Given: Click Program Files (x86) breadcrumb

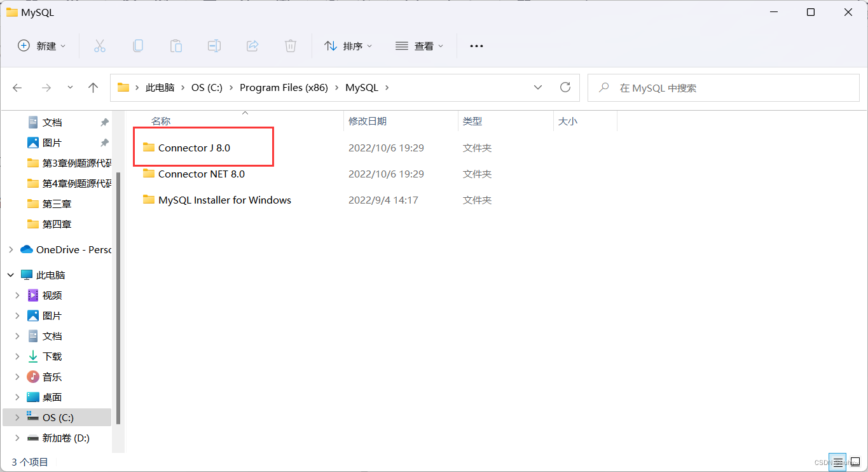Looking at the screenshot, I should pos(284,88).
